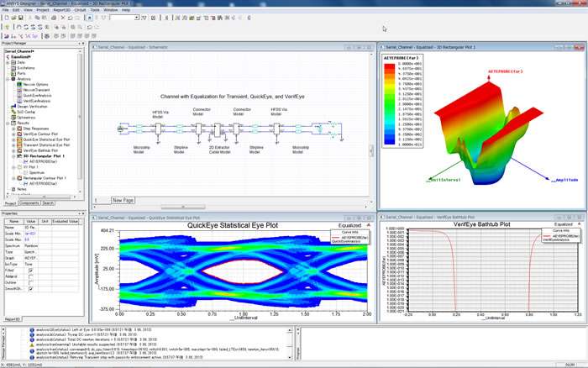Click the red top color of legend bar

[390, 66]
